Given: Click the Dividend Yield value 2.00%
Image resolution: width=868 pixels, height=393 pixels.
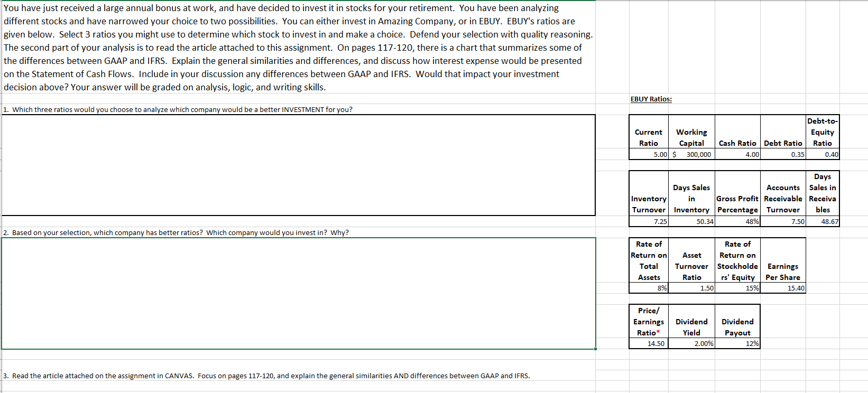Looking at the screenshot, I should coord(691,343).
